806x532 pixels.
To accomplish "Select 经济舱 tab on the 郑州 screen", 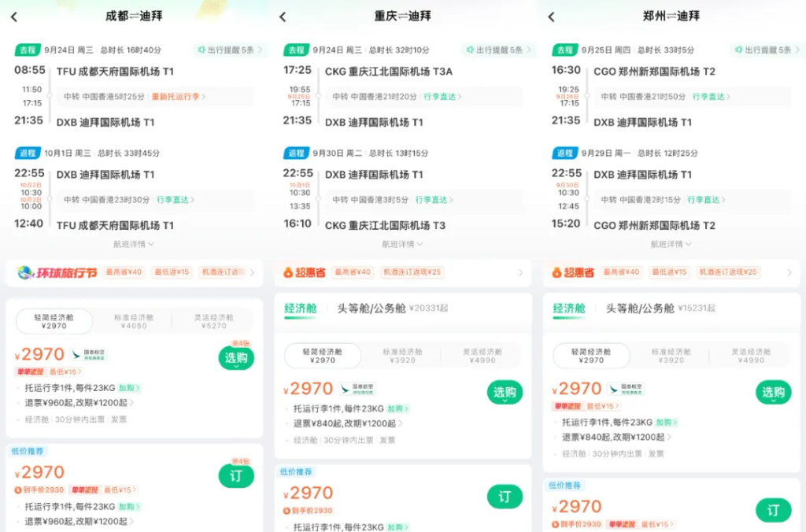I will pyautogui.click(x=569, y=308).
